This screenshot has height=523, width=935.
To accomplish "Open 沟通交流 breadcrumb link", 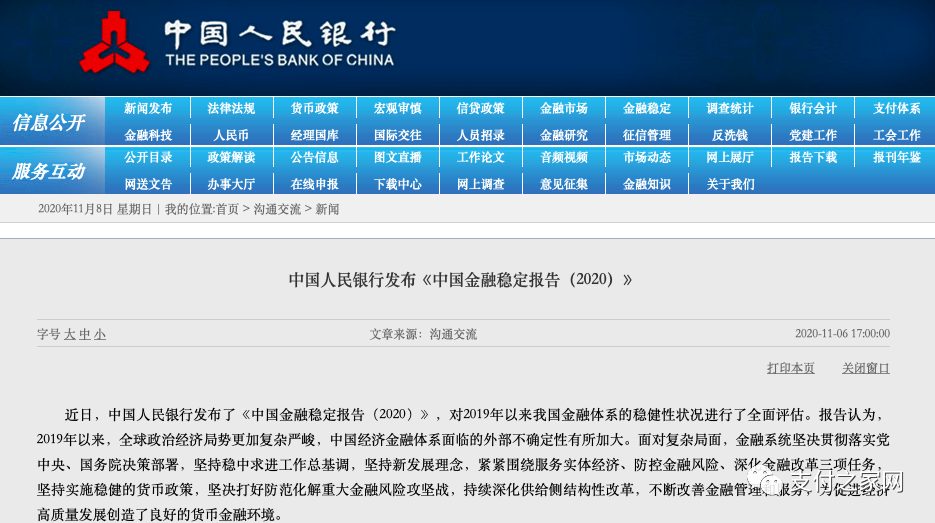I will [277, 209].
